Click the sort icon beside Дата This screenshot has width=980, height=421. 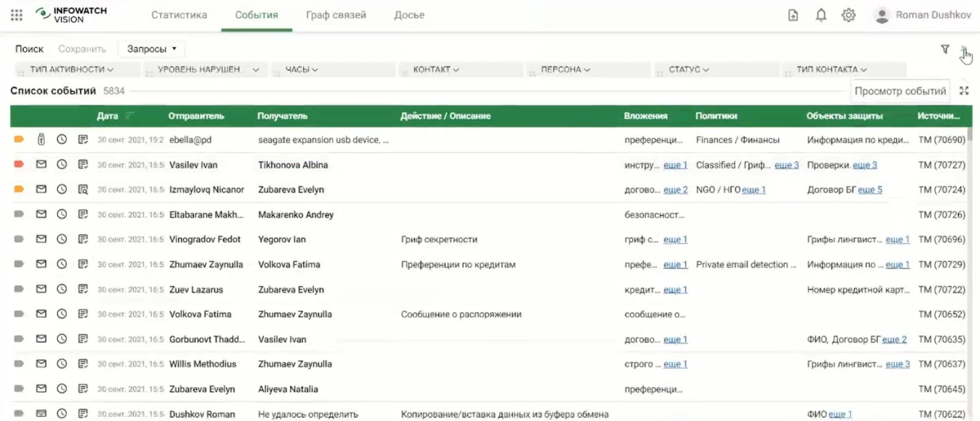tap(130, 116)
